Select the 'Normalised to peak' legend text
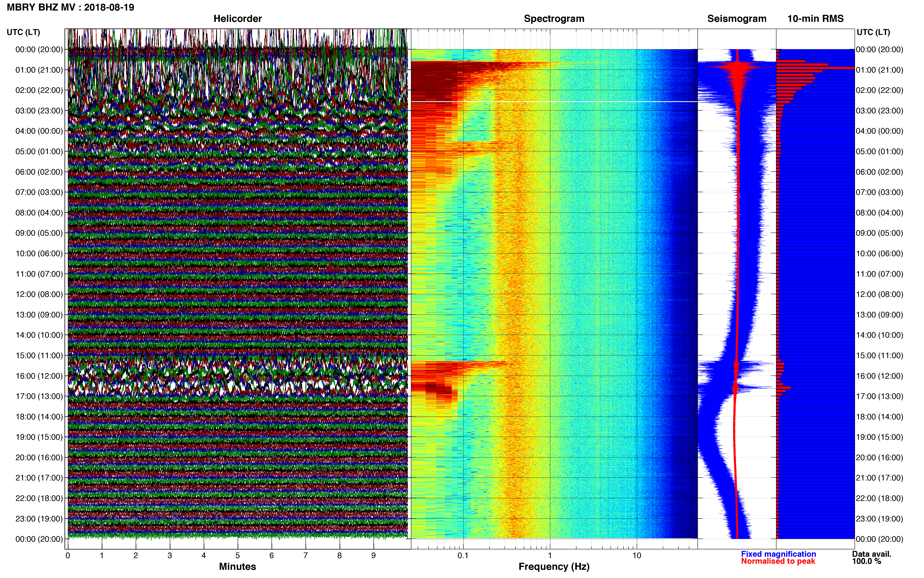924x578 pixels. pos(778,561)
